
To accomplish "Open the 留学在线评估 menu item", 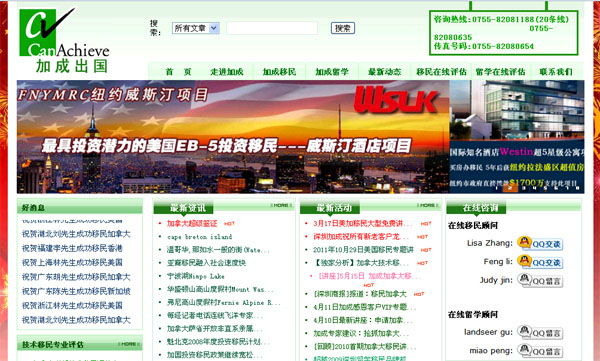I will pyautogui.click(x=500, y=72).
